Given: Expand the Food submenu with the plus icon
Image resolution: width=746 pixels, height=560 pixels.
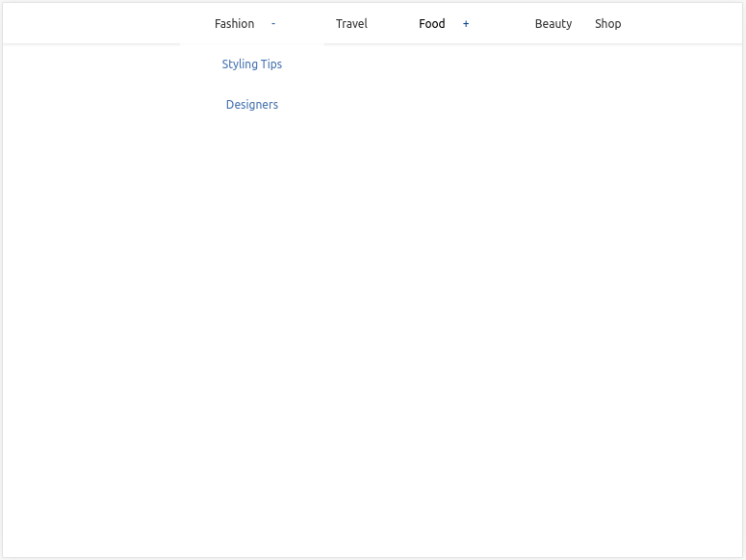Looking at the screenshot, I should (x=466, y=24).
